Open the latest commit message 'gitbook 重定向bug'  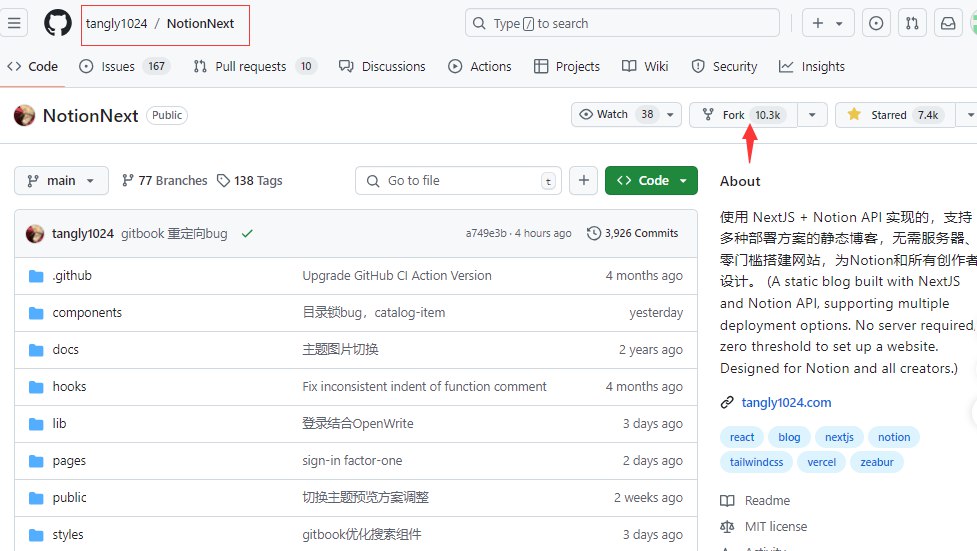coord(174,234)
